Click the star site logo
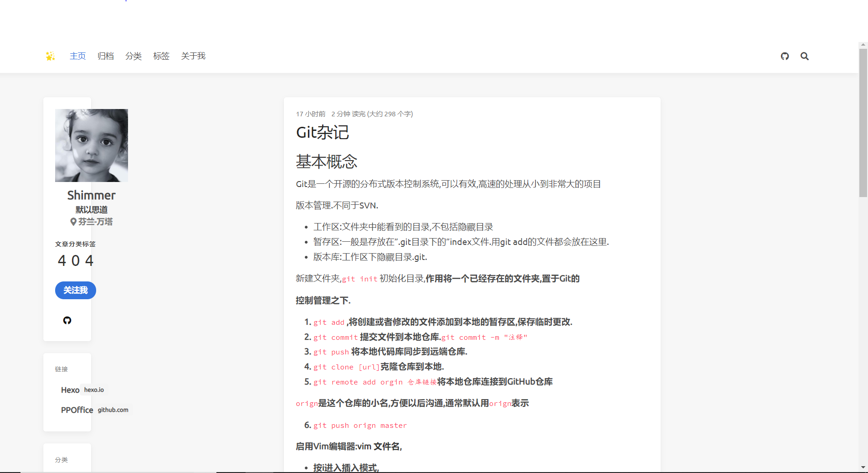 (50, 56)
